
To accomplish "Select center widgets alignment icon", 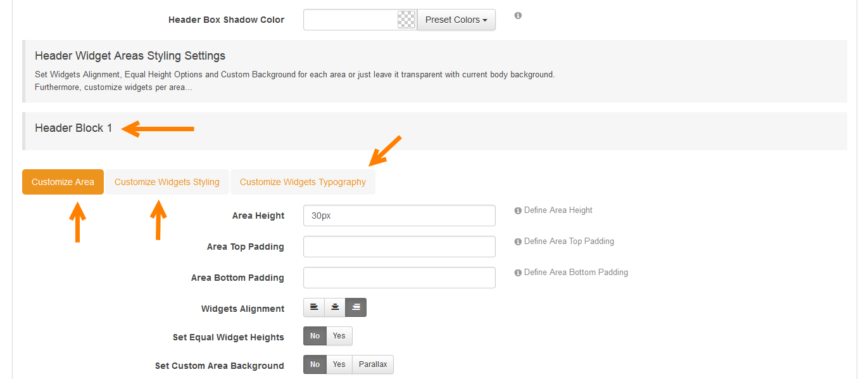I will [335, 307].
